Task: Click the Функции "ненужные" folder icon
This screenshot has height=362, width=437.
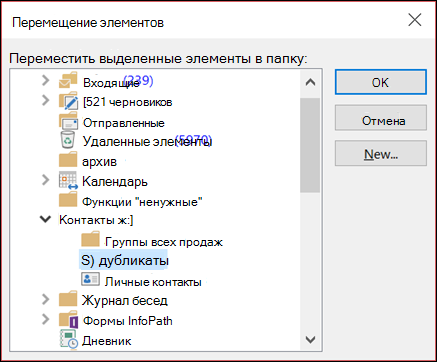Action: (x=68, y=200)
